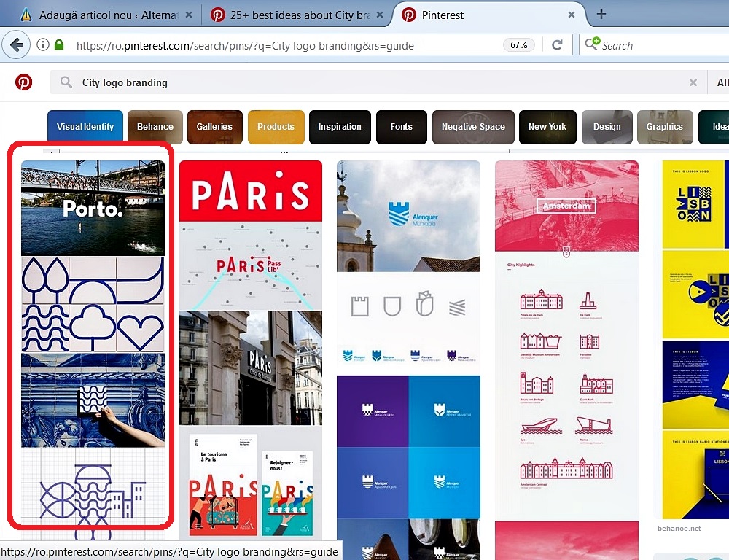The height and width of the screenshot is (560, 729).
Task: Select the Visual Identity guide chip
Action: click(85, 127)
